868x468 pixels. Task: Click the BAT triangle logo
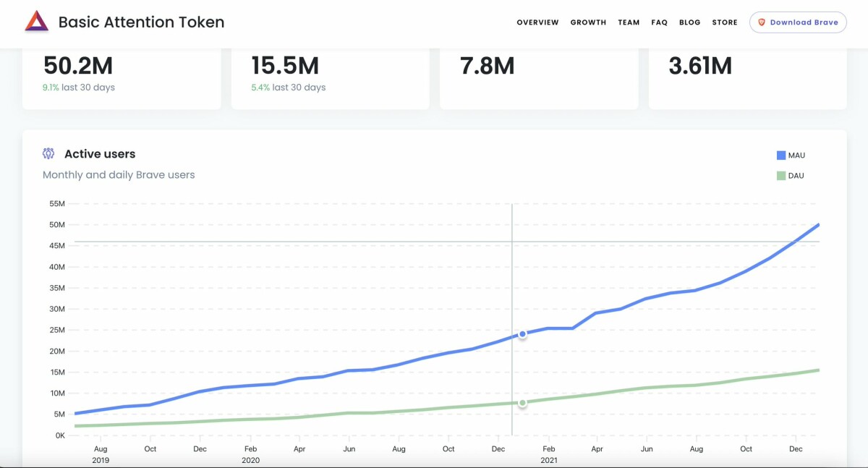pyautogui.click(x=36, y=22)
